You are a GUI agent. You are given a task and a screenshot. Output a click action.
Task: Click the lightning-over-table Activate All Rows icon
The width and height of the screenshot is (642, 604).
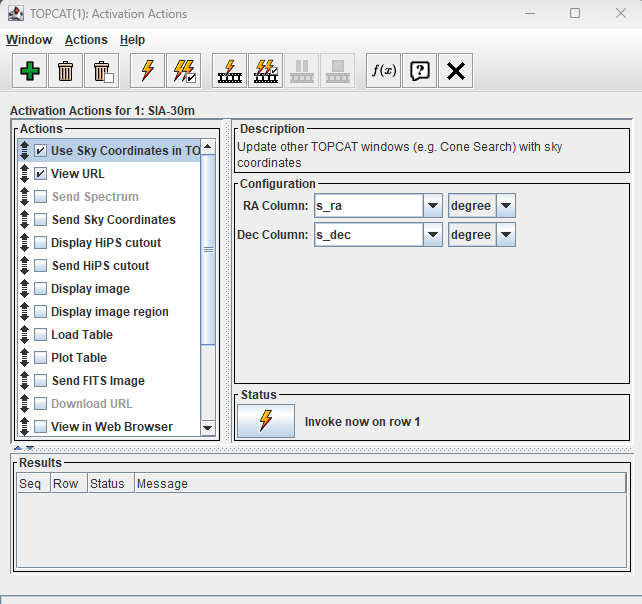point(229,71)
